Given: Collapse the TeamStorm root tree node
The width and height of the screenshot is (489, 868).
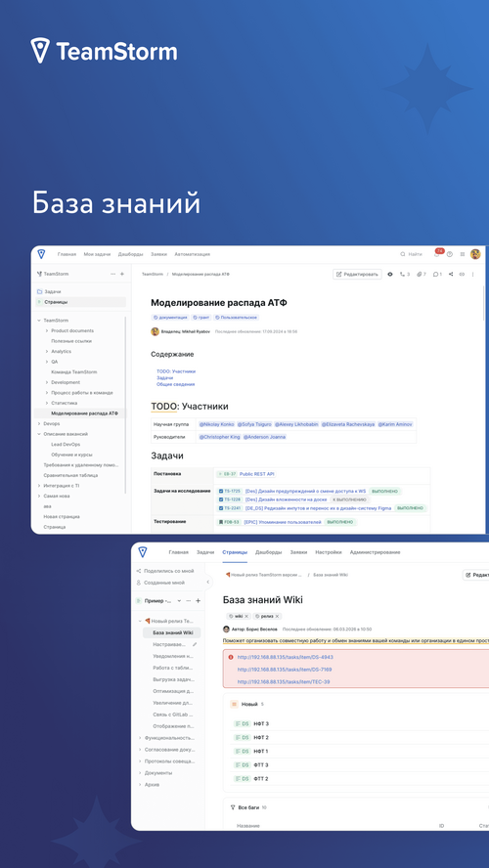Looking at the screenshot, I should pyautogui.click(x=39, y=321).
